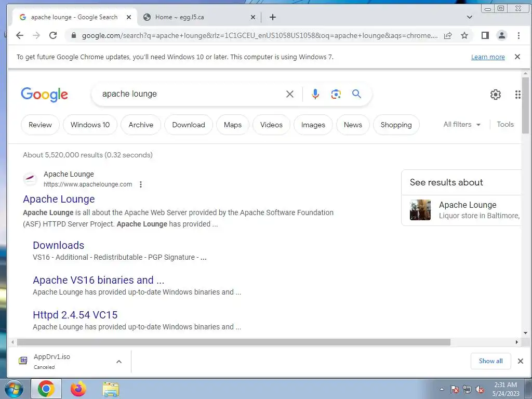Switch to Shopping results
532x399 pixels.
396,125
